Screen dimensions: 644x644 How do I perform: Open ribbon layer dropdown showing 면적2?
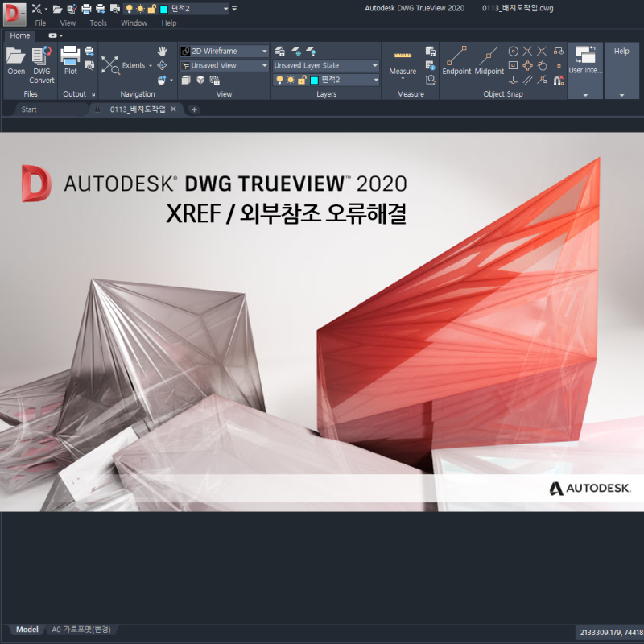(326, 80)
